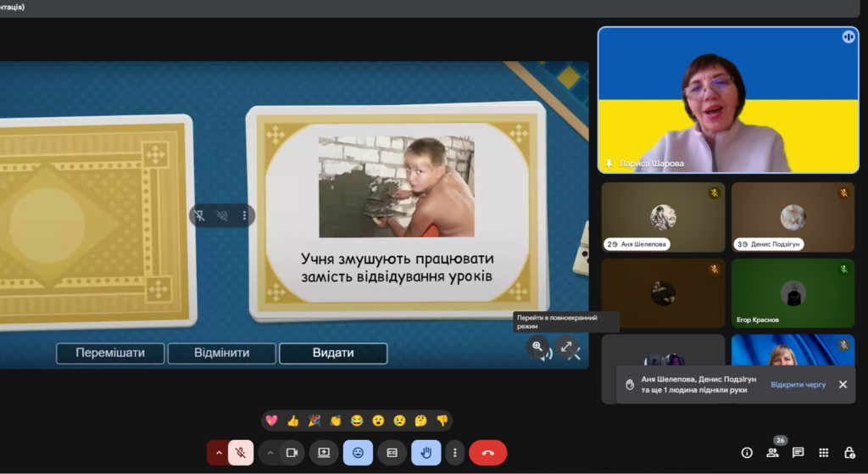Enter fullscreen mode for presentation

pos(567,346)
